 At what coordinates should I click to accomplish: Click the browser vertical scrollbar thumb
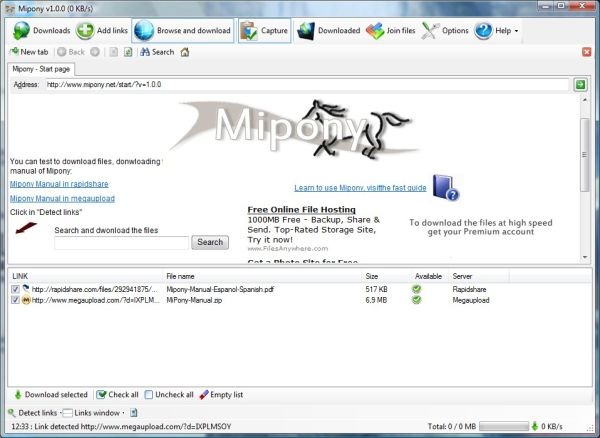coord(585,155)
